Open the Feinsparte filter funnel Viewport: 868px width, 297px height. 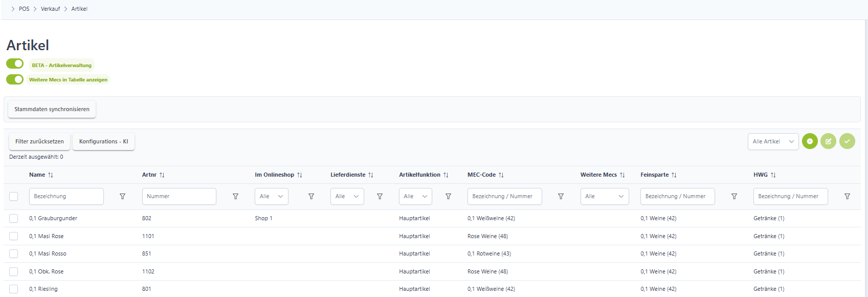[x=734, y=197]
